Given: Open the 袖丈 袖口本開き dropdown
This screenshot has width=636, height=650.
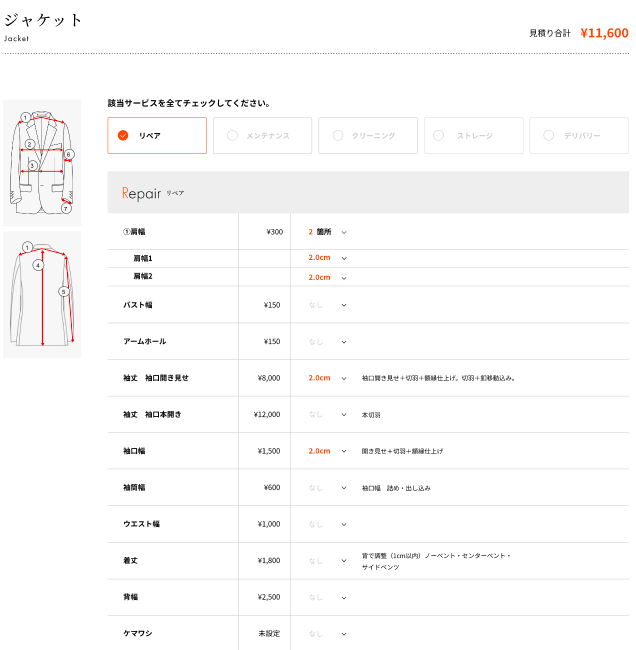Looking at the screenshot, I should pyautogui.click(x=328, y=415).
